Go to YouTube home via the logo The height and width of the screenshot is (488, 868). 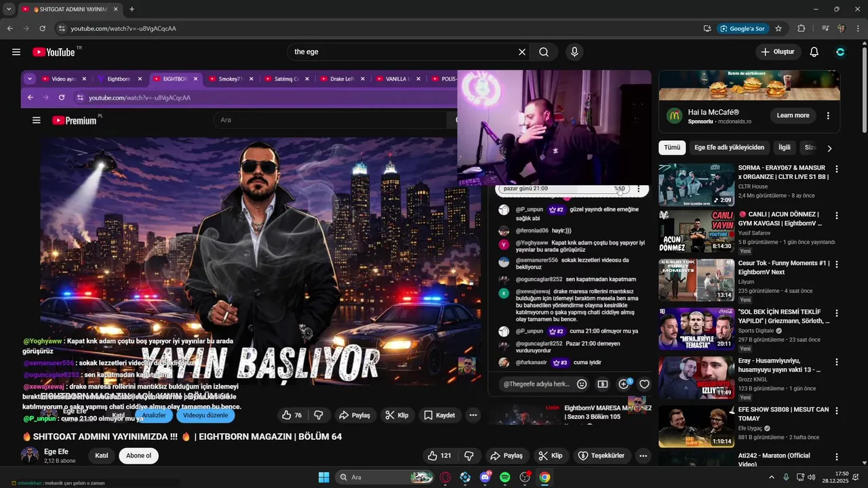(x=54, y=52)
